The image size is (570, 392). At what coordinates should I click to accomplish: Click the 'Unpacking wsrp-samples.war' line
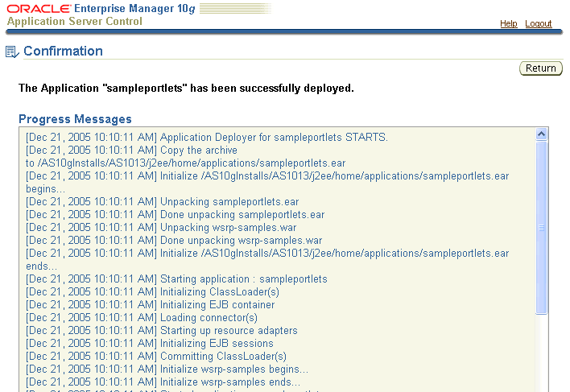tap(161, 228)
